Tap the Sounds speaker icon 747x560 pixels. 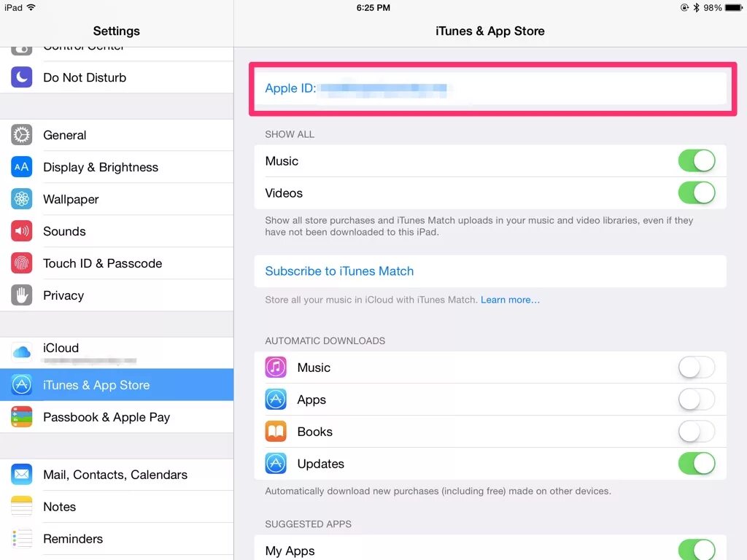(21, 231)
